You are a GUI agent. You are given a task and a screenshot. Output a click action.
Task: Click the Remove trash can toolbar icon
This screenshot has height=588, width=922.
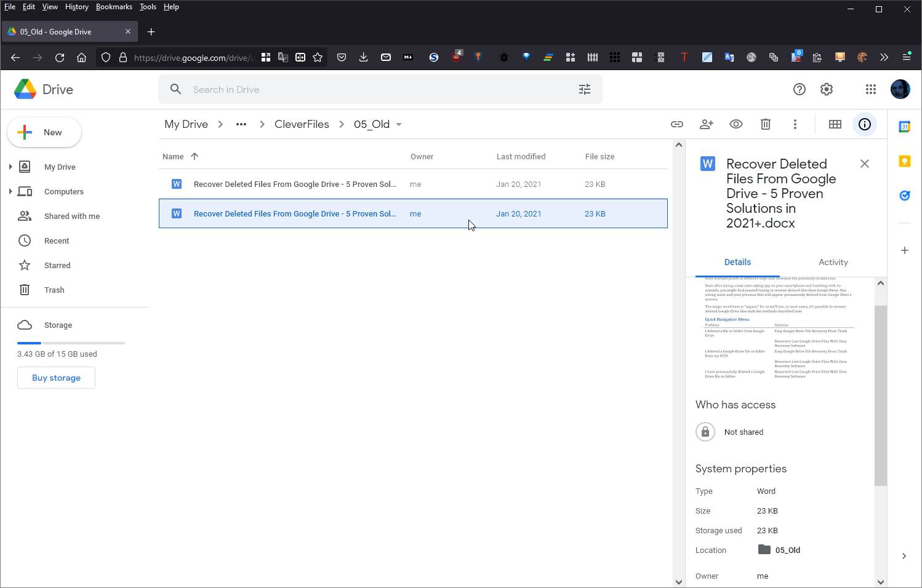pyautogui.click(x=765, y=124)
